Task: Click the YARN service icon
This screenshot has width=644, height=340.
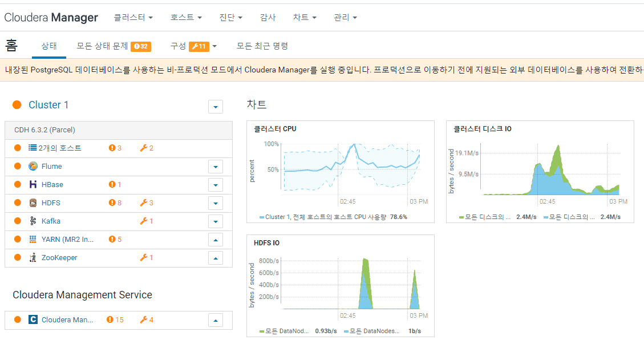Action: pyautogui.click(x=33, y=240)
